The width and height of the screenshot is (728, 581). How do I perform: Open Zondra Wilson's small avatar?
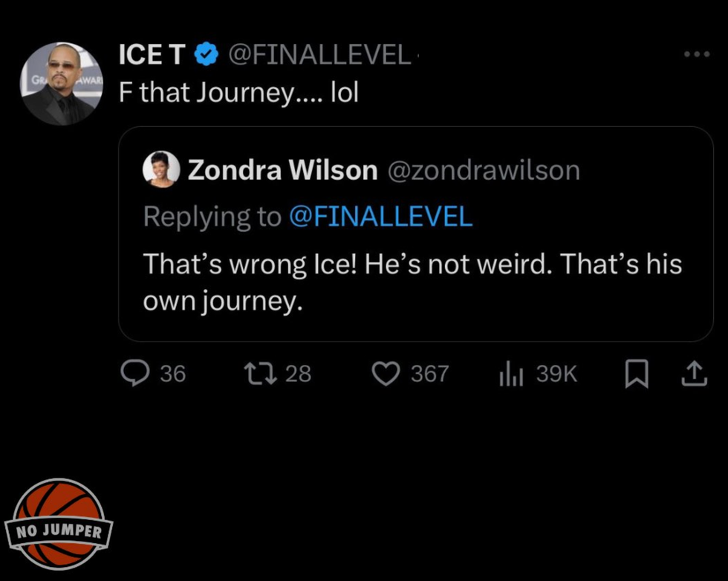(161, 169)
